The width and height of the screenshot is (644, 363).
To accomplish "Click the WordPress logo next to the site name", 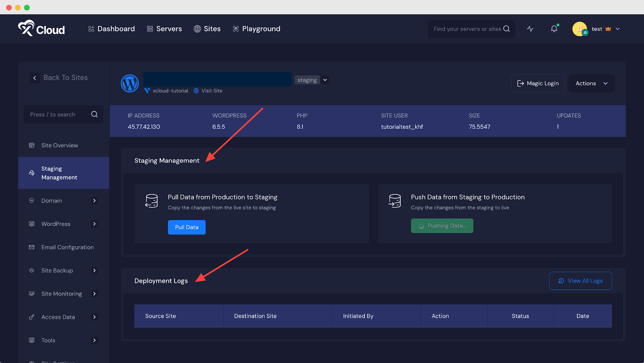I will [130, 83].
